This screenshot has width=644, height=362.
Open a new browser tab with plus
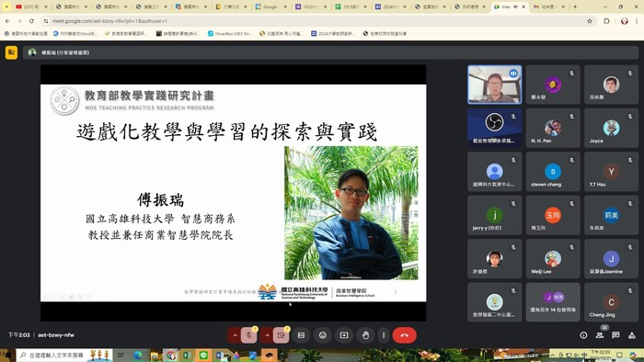click(x=575, y=6)
